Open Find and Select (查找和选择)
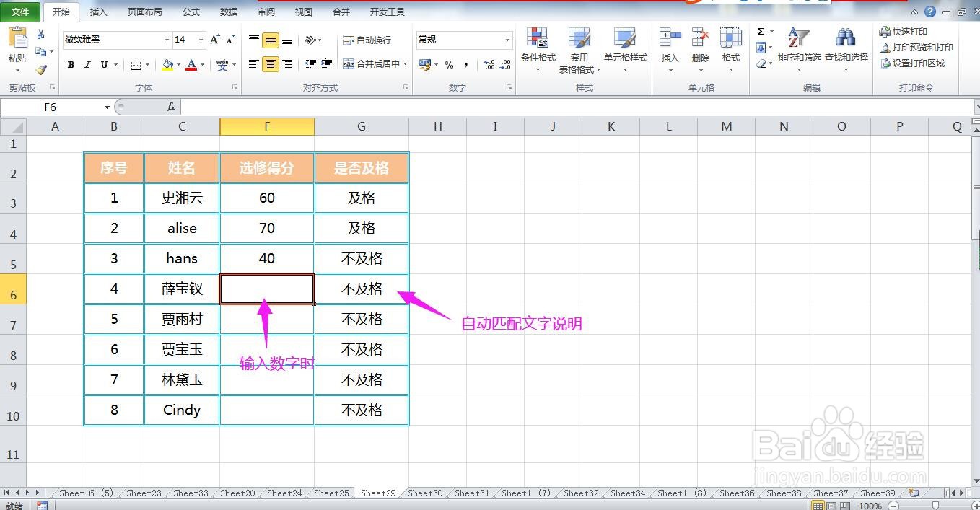 [x=846, y=49]
